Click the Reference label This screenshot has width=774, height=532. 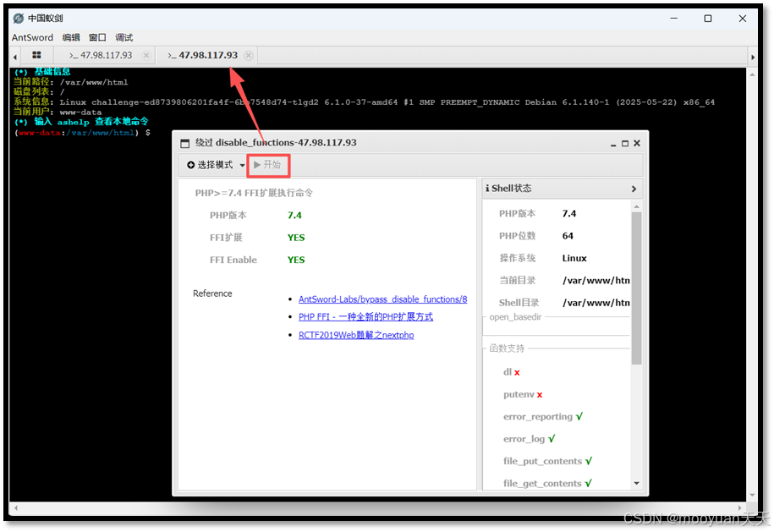coord(212,293)
